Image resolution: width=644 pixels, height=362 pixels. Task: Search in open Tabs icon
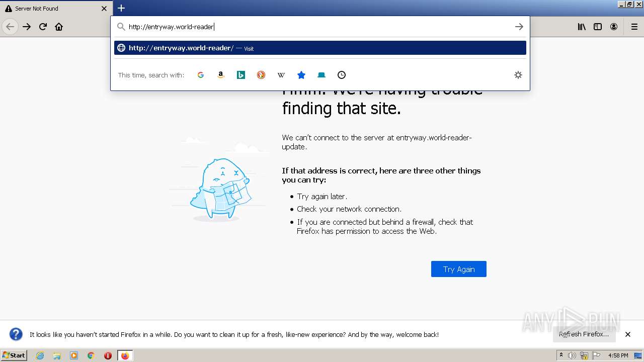pyautogui.click(x=321, y=75)
